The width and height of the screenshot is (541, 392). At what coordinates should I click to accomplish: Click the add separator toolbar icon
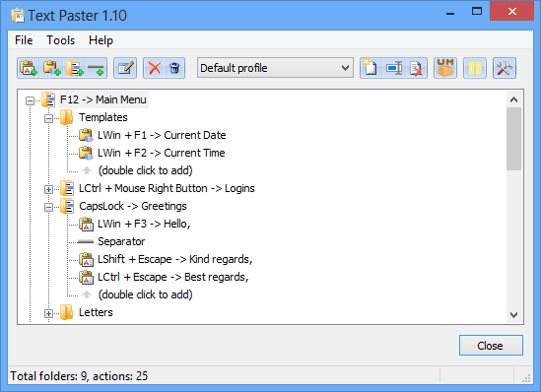coord(96,68)
